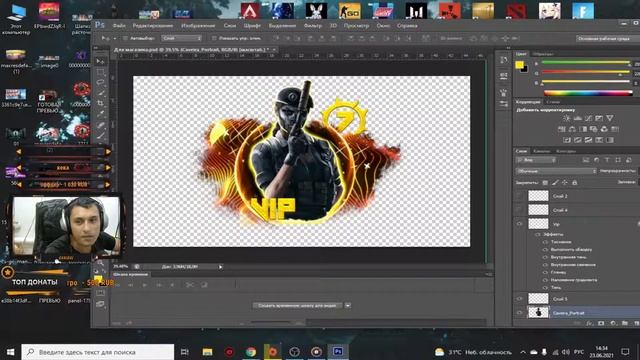The width and height of the screenshot is (640, 360).
Task: Select the Eyedropper tool
Action: coord(100,114)
